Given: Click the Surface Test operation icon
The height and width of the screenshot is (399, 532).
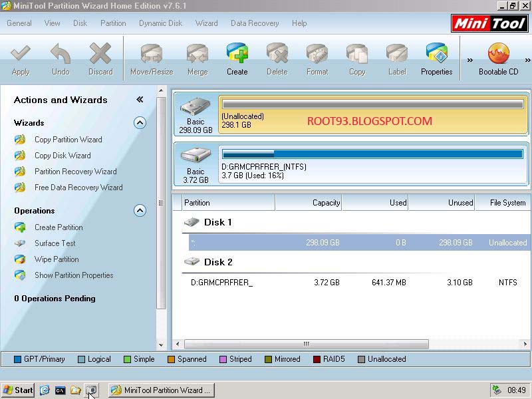Looking at the screenshot, I should pyautogui.click(x=20, y=243).
